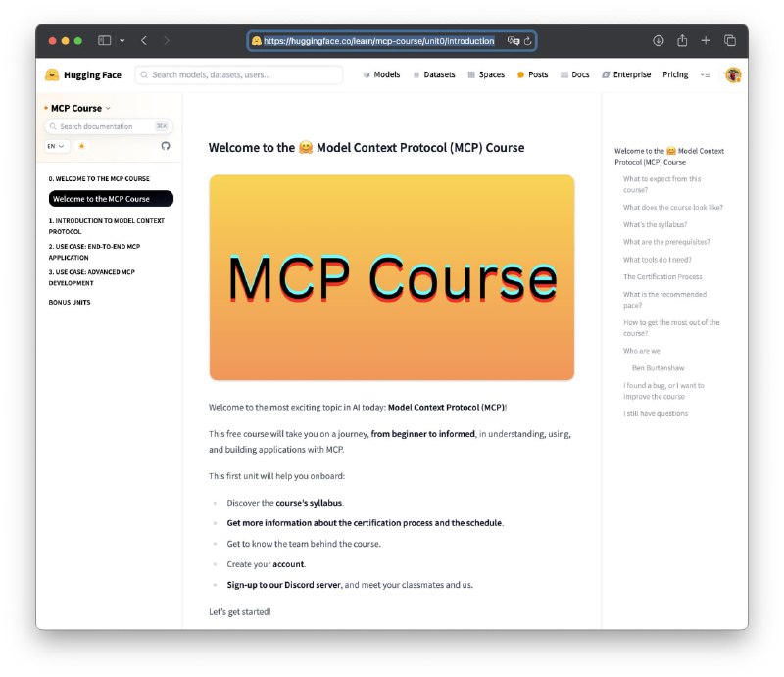The image size is (784, 677).
Task: Reload the page with the refresh icon
Action: [x=527, y=41]
